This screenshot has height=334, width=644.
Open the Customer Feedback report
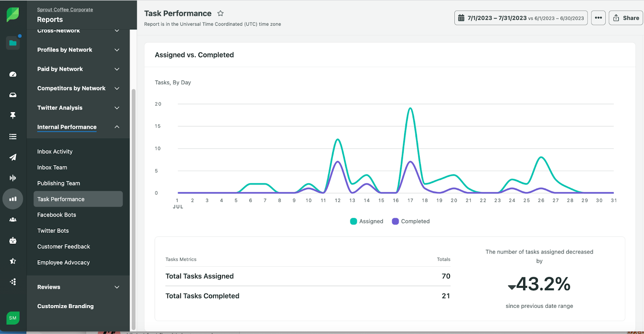(x=64, y=247)
